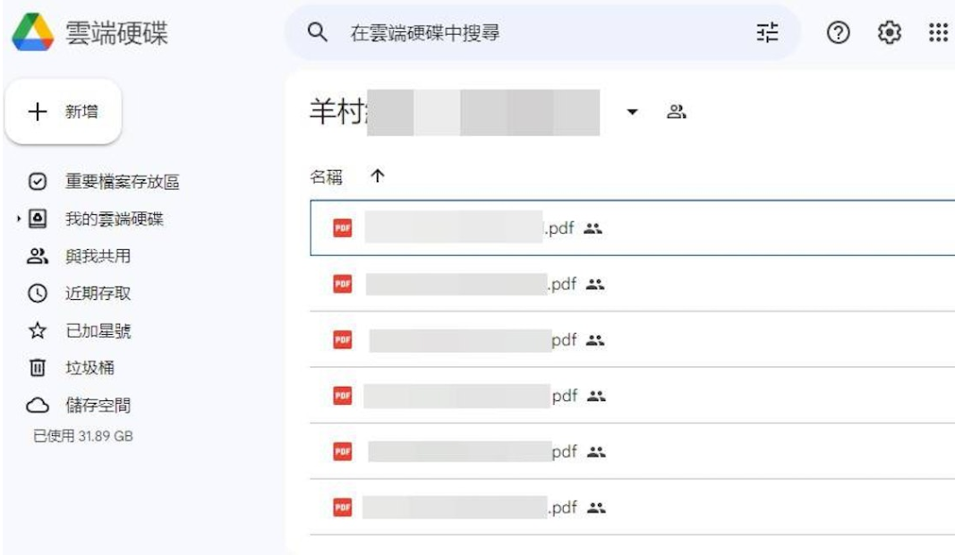Open the Google apps grid
The width and height of the screenshot is (980, 556).
937,33
